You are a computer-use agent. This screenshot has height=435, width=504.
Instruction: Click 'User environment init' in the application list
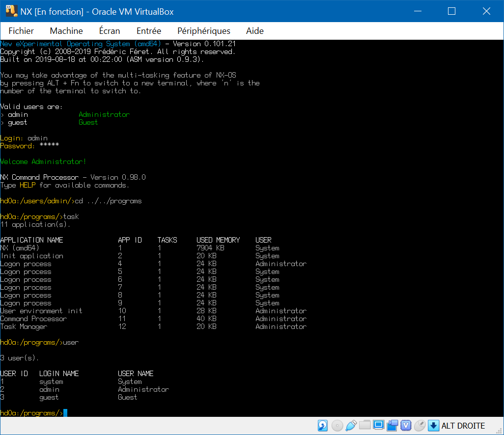tap(41, 311)
